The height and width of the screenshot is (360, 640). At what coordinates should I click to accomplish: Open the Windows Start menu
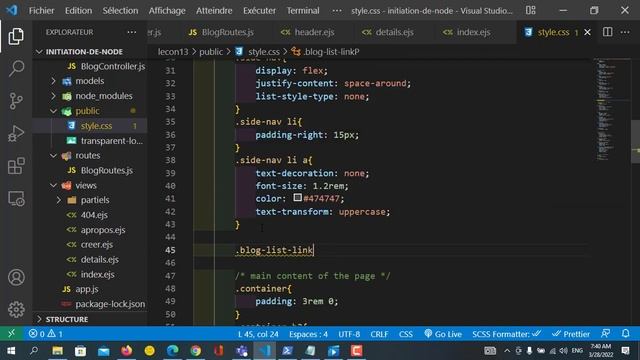click(x=11, y=351)
